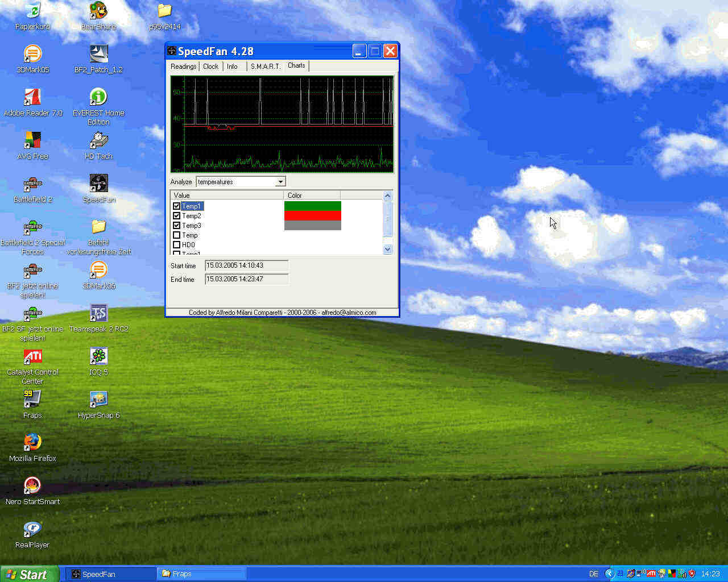
Task: Check the unchecked Temp checkbox
Action: tap(176, 235)
